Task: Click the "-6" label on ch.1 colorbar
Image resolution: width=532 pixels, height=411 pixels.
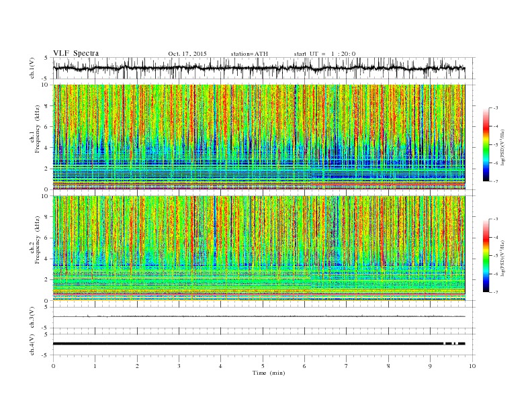Action: [495, 163]
